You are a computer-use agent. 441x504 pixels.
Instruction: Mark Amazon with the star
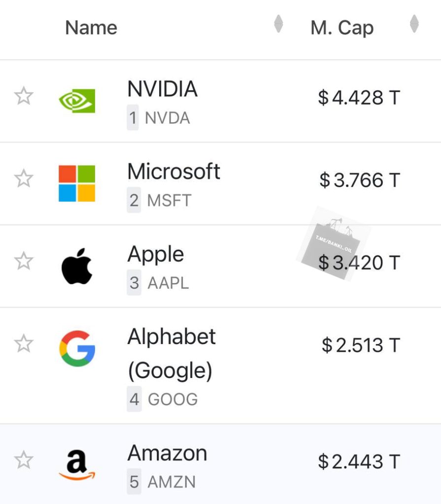point(24,460)
